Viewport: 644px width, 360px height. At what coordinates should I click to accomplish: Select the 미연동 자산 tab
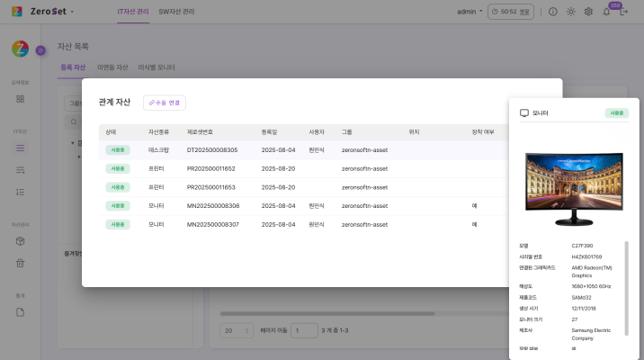[x=112, y=67]
